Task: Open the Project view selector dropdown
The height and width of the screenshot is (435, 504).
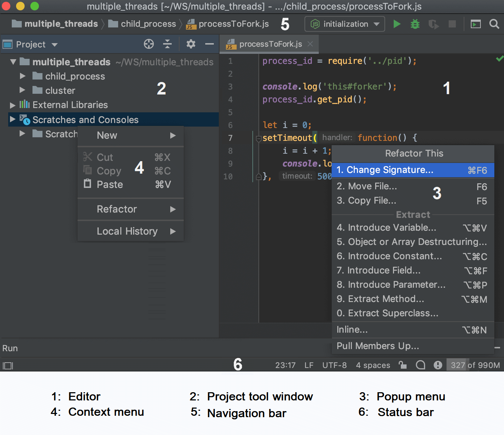Action: pyautogui.click(x=55, y=45)
